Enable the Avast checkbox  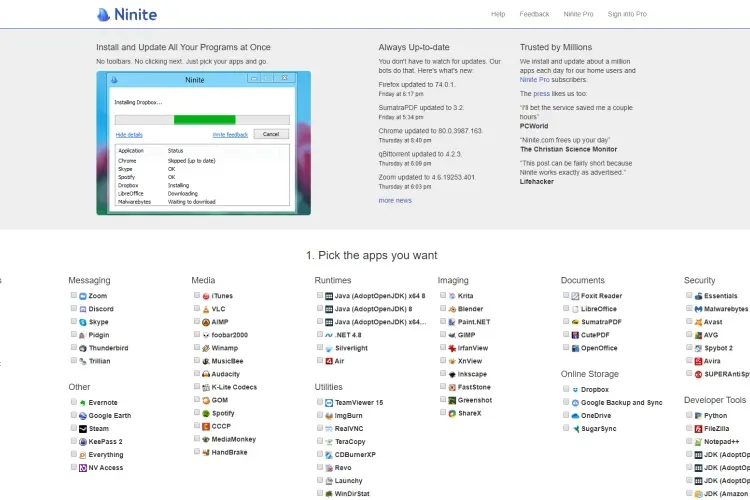click(x=689, y=322)
